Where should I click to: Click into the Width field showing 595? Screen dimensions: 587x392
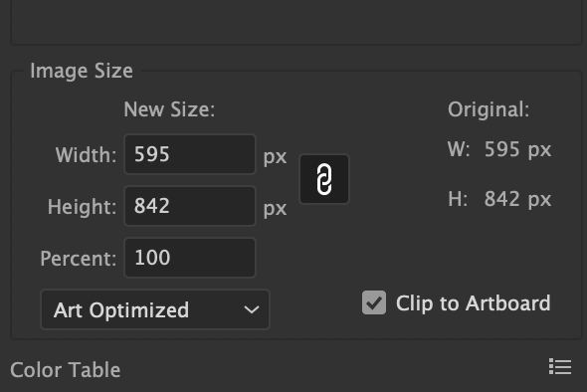click(190, 154)
